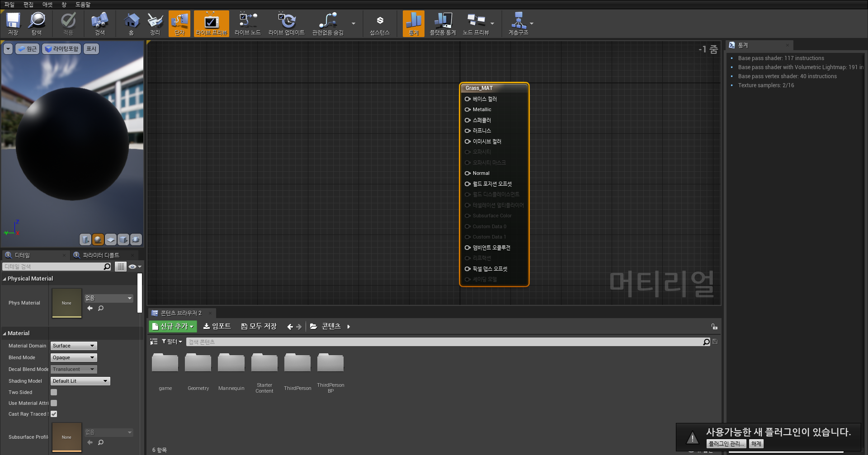
Task: Click the details panel scrollbar
Action: coord(140,293)
